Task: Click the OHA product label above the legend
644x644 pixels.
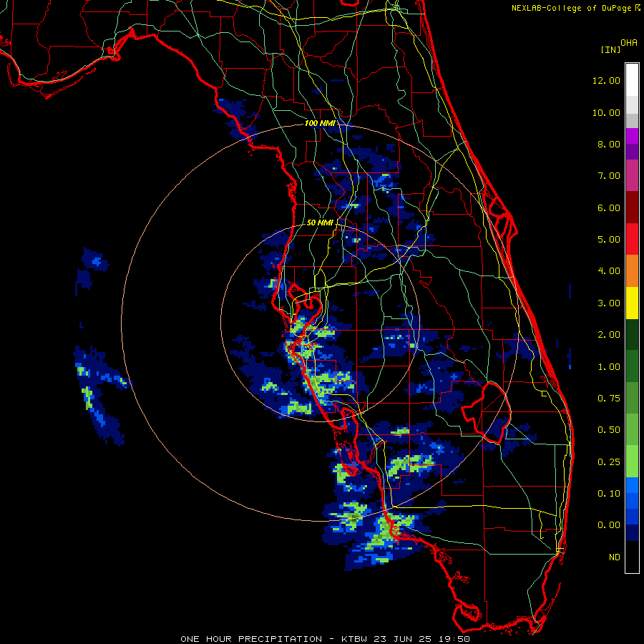Action: tap(629, 43)
